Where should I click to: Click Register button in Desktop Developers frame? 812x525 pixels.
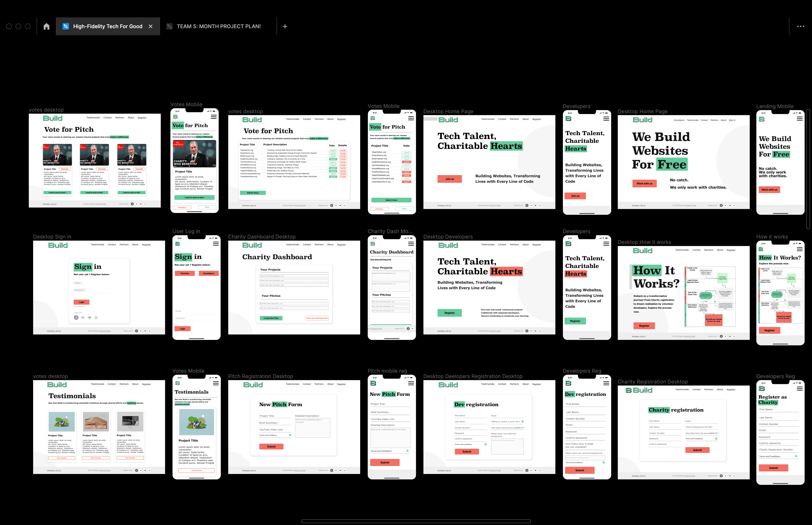(x=449, y=313)
